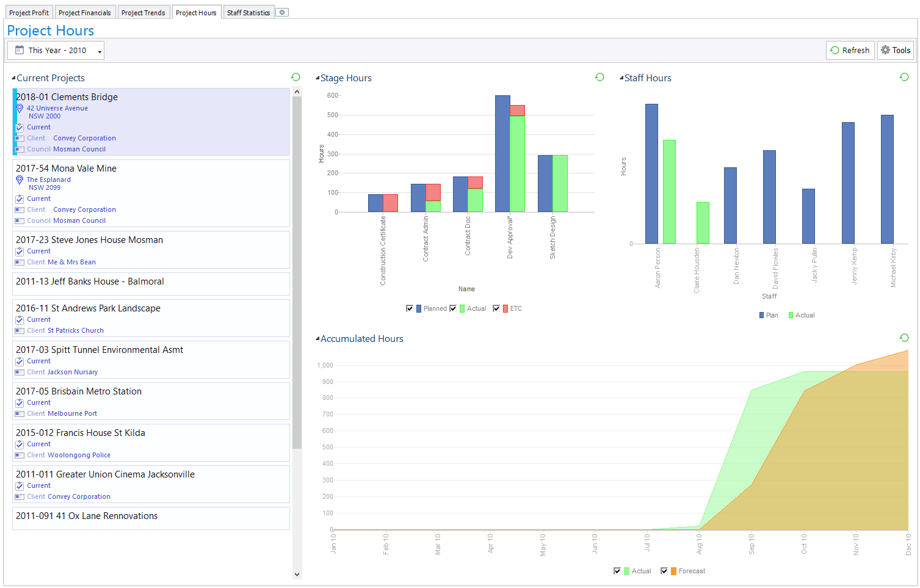Open the Project Financials tab
The height and width of the screenshot is (588, 920).
point(85,12)
